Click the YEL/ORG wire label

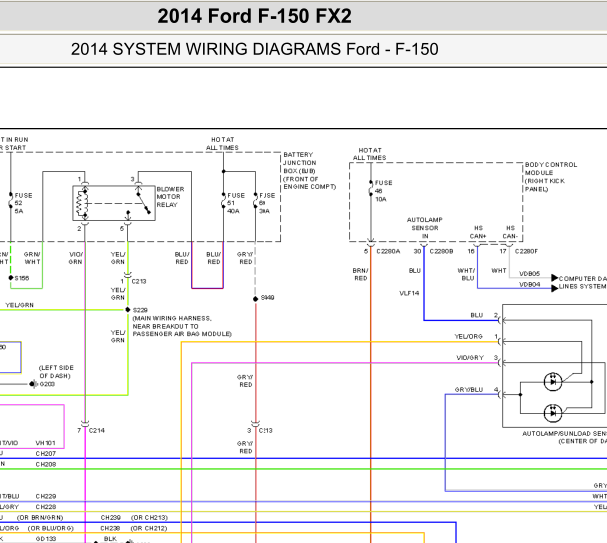(x=468, y=337)
